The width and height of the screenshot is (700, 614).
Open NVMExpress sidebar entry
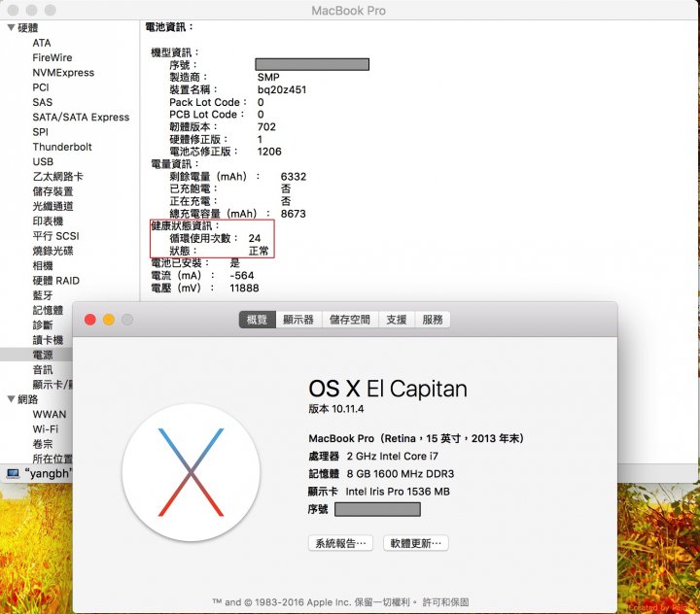(x=63, y=72)
